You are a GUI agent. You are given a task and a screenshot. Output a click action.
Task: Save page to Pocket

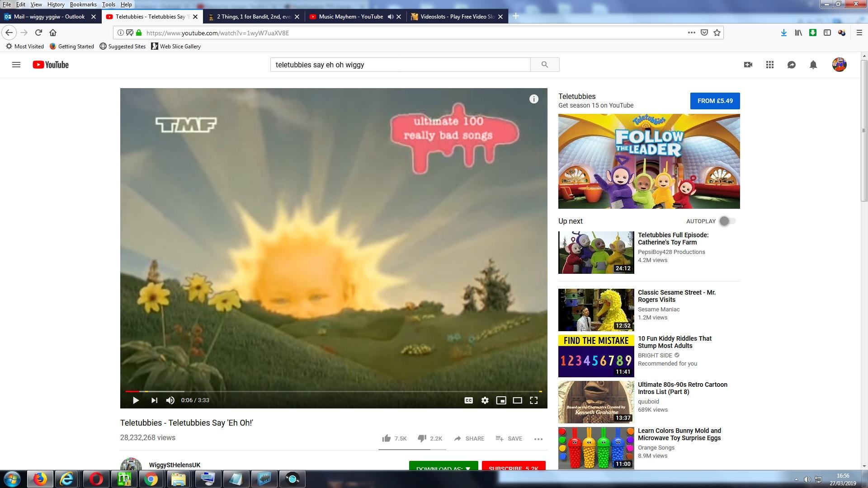[x=704, y=33]
